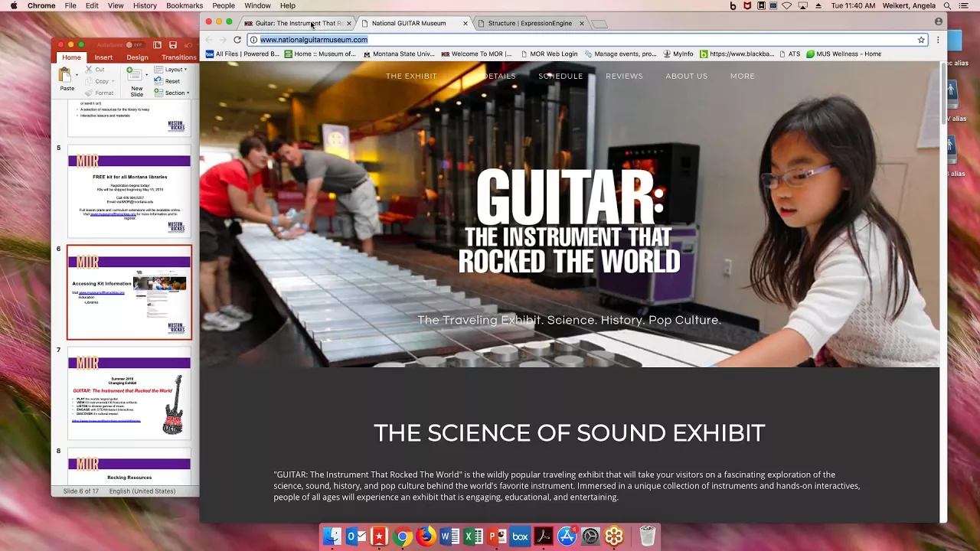Open Notification Center in menu bar
The width and height of the screenshot is (980, 551).
(964, 5)
